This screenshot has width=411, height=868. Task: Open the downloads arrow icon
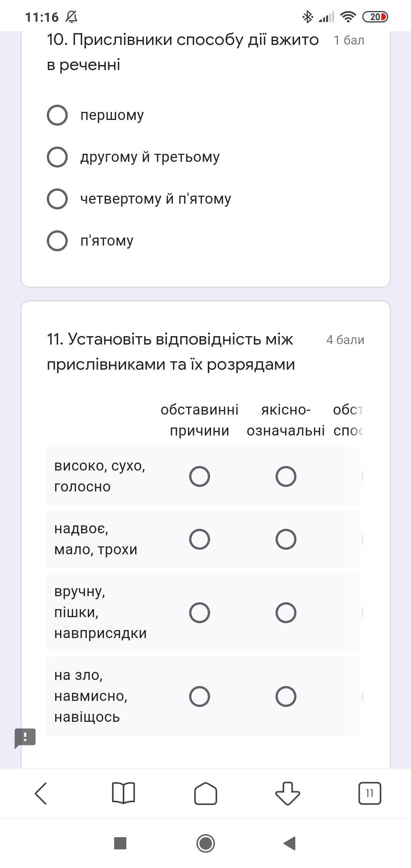tap(288, 793)
